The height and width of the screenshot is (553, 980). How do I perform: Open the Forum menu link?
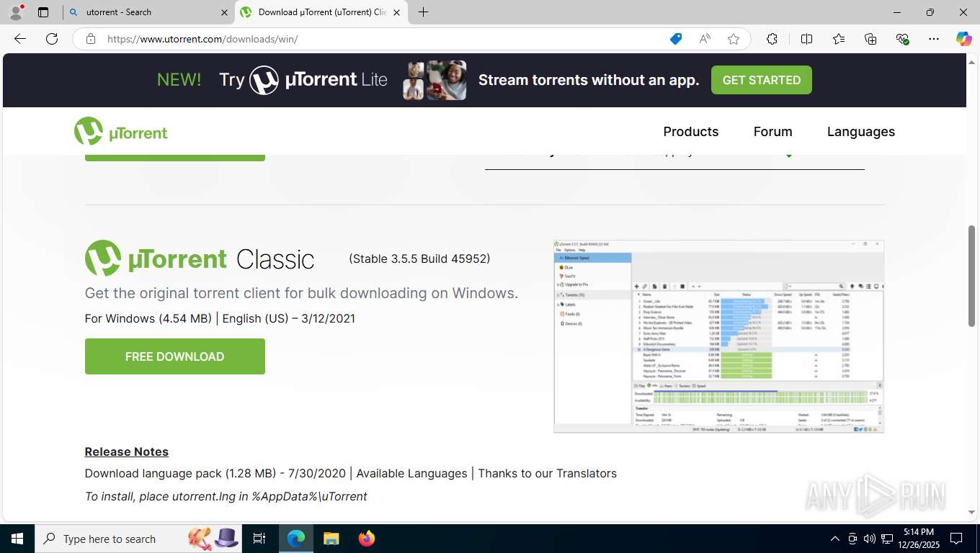click(x=772, y=131)
